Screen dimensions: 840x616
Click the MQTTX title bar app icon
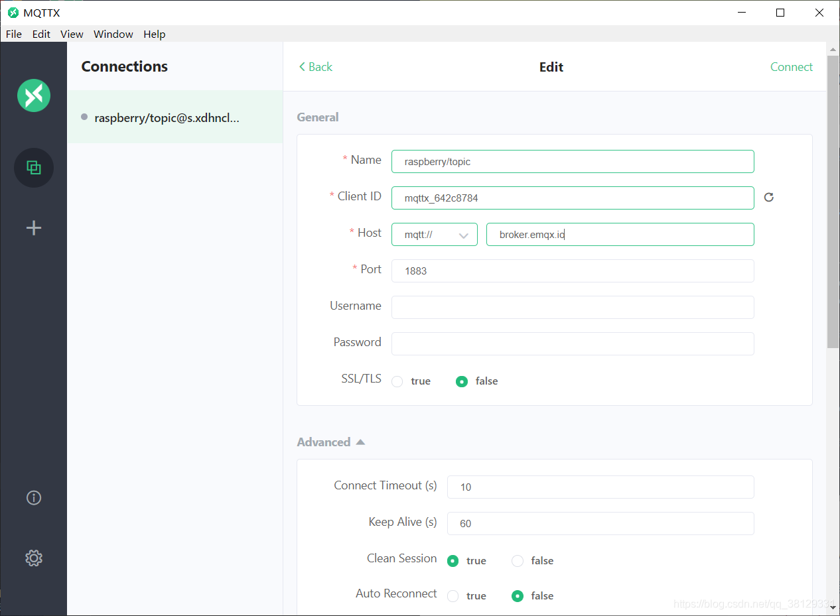pos(13,13)
